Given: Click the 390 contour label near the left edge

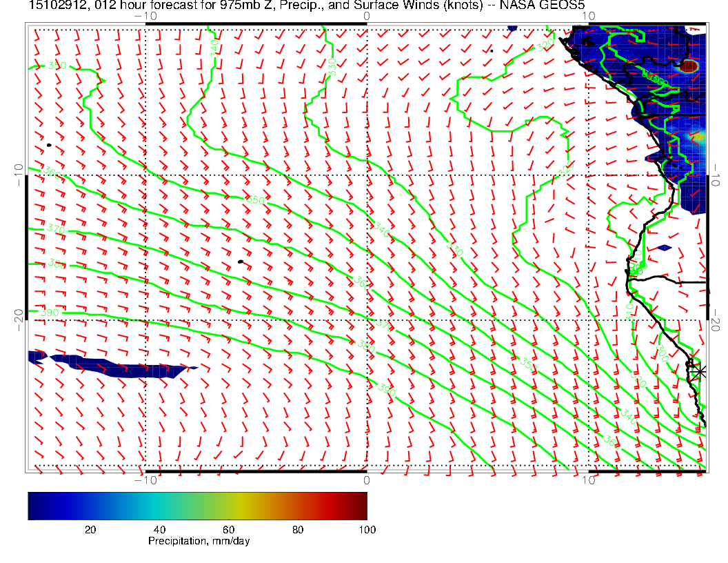Looking at the screenshot, I should [x=50, y=313].
